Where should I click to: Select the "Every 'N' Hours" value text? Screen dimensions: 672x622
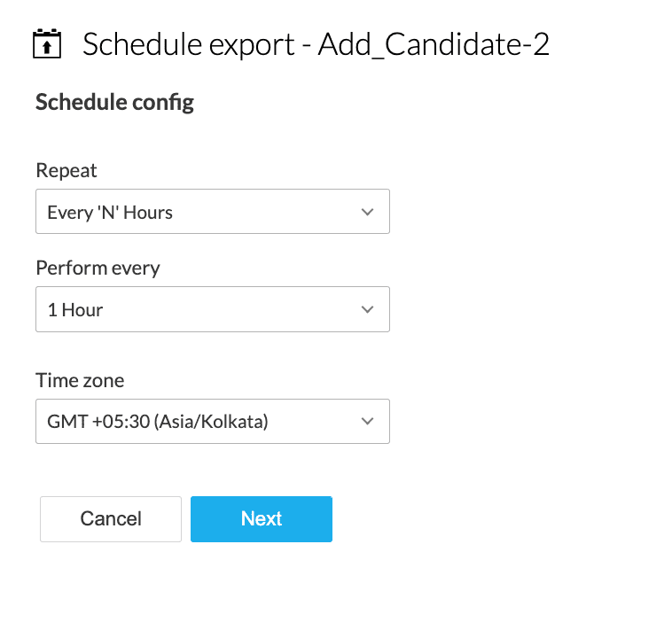point(110,213)
